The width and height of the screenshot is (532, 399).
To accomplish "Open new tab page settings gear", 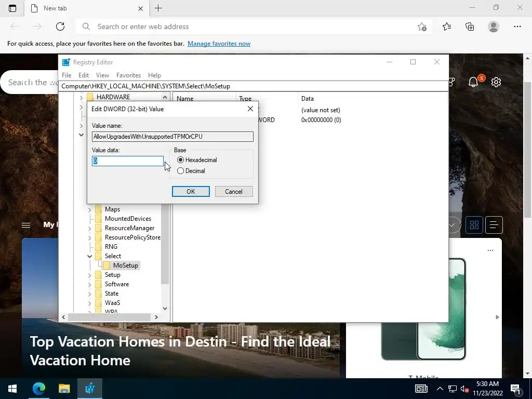I will click(x=496, y=82).
